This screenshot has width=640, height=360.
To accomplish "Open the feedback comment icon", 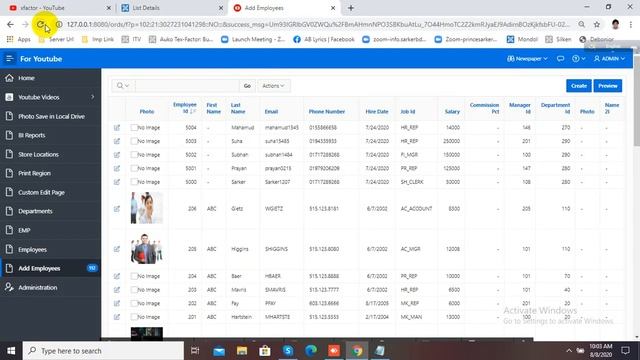I will pos(560,59).
